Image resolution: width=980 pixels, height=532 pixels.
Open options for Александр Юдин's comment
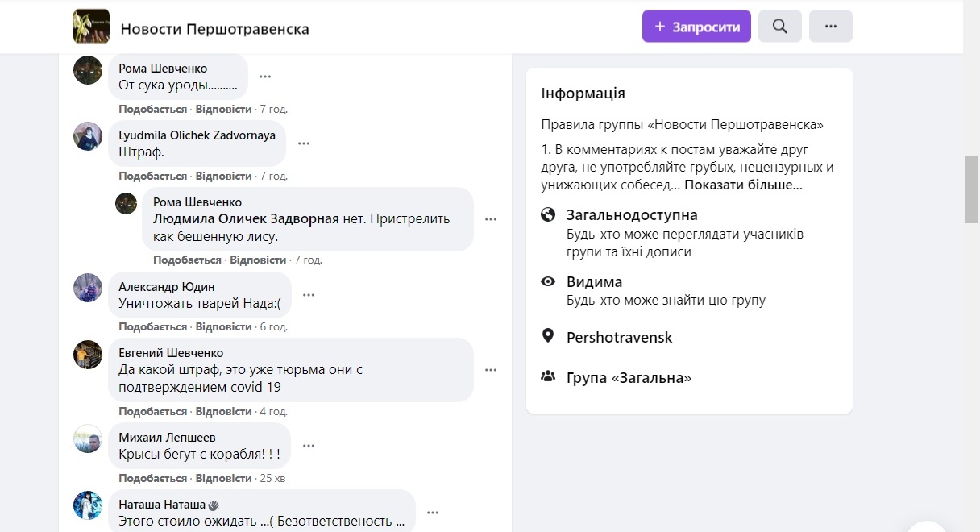(x=309, y=295)
